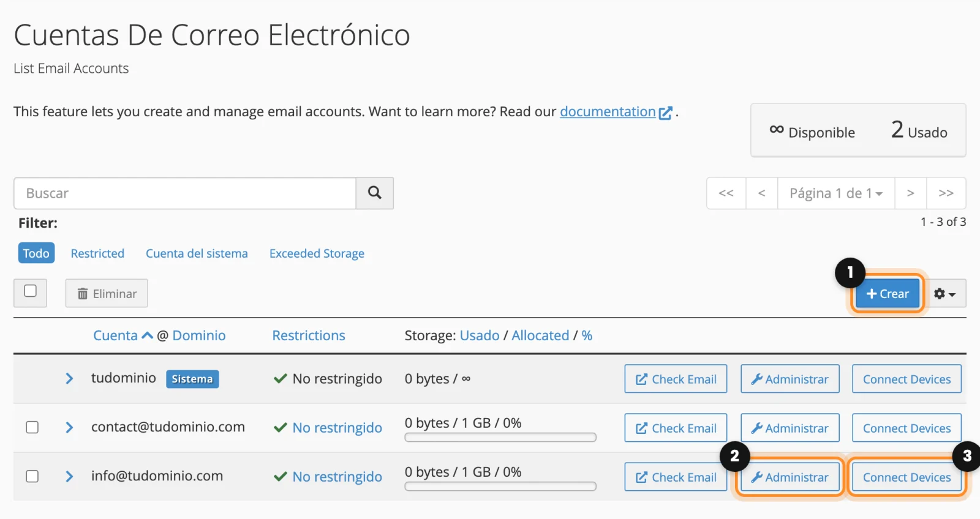Click Check Email for contact@tudominio.com
The image size is (980, 519).
pos(676,428)
